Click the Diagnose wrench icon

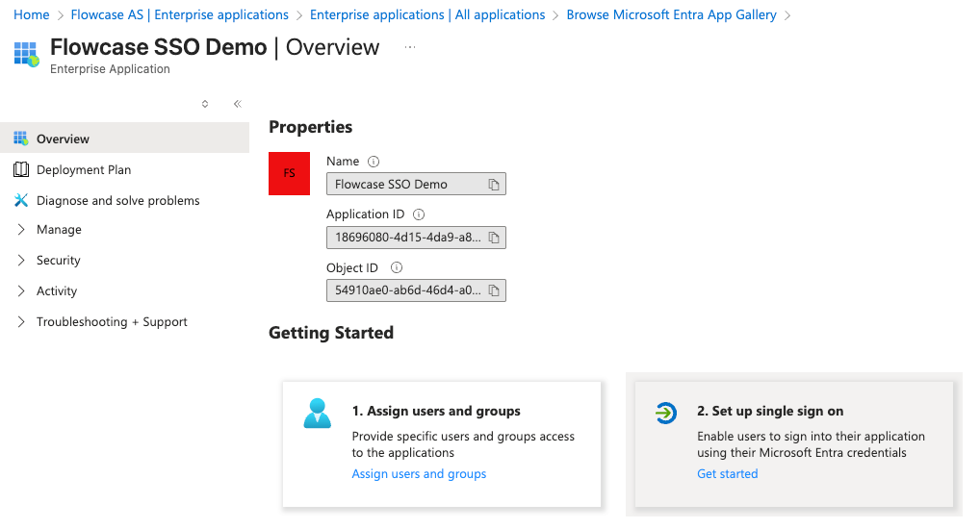pyautogui.click(x=20, y=200)
